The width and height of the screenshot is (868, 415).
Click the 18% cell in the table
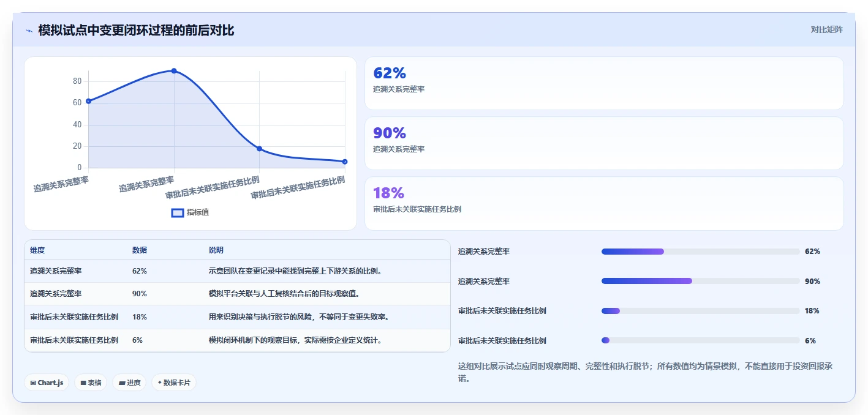pyautogui.click(x=140, y=317)
